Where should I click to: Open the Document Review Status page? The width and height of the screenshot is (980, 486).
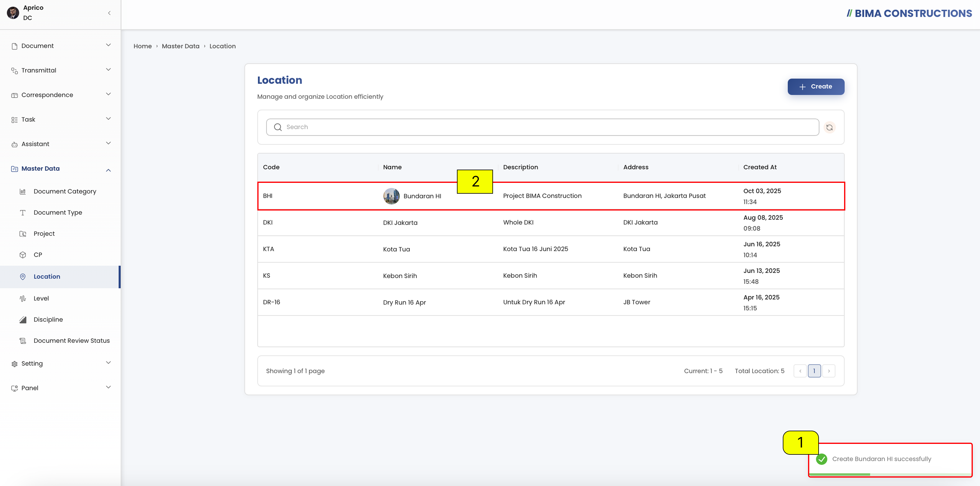(x=72, y=341)
